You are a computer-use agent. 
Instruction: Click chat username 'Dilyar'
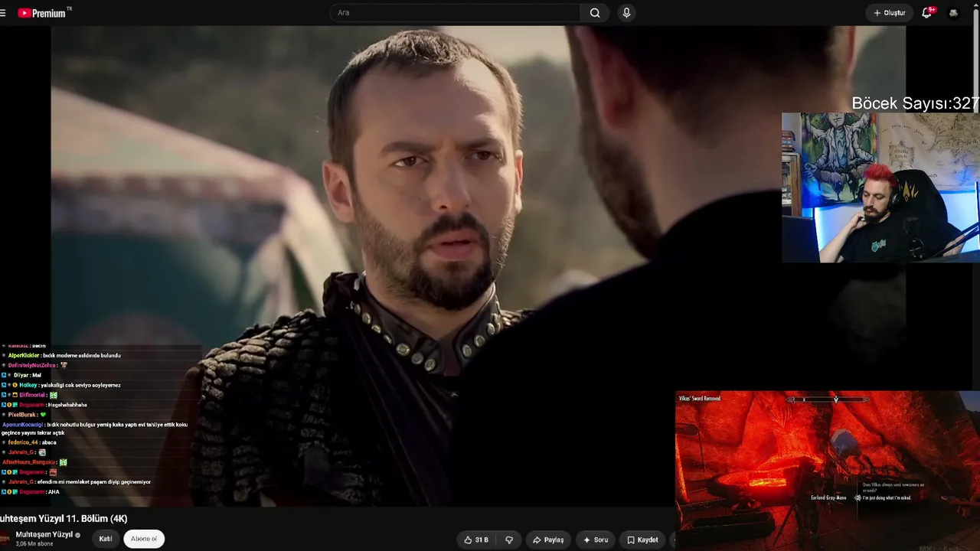[x=21, y=376]
